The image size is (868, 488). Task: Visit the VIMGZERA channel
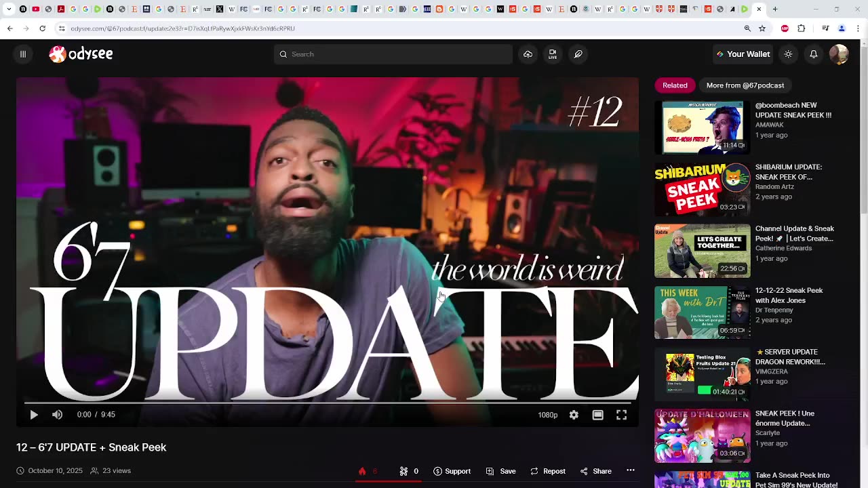pyautogui.click(x=772, y=371)
